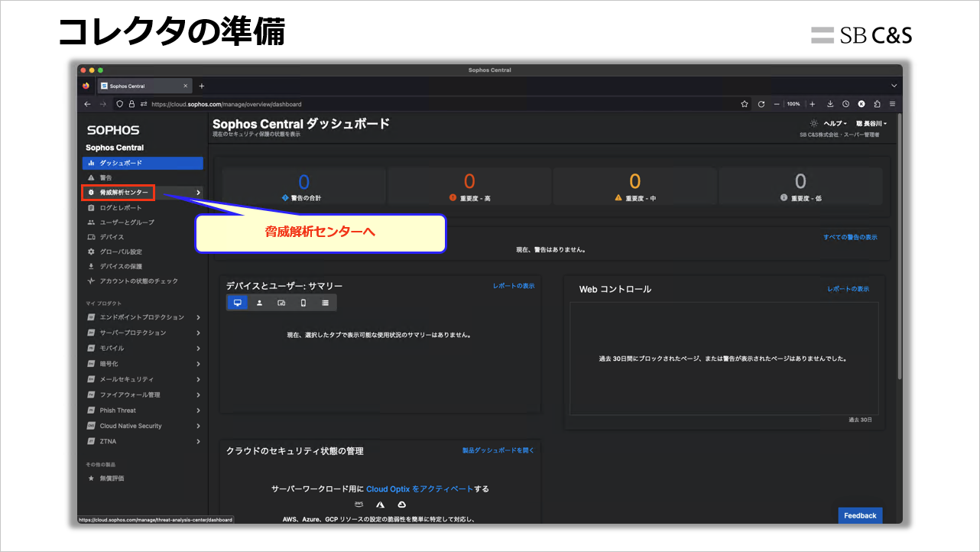Expand サーバープロテクション chevron
980x552 pixels.
(x=198, y=333)
